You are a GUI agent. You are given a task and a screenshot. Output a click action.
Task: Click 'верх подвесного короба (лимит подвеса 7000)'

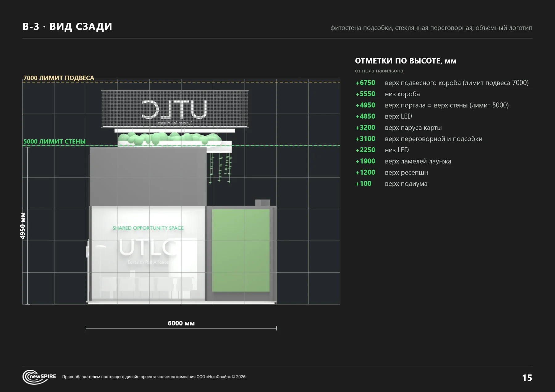(x=457, y=83)
